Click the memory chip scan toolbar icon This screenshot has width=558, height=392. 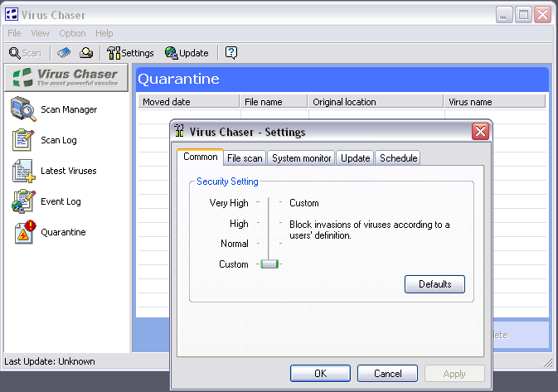click(64, 53)
